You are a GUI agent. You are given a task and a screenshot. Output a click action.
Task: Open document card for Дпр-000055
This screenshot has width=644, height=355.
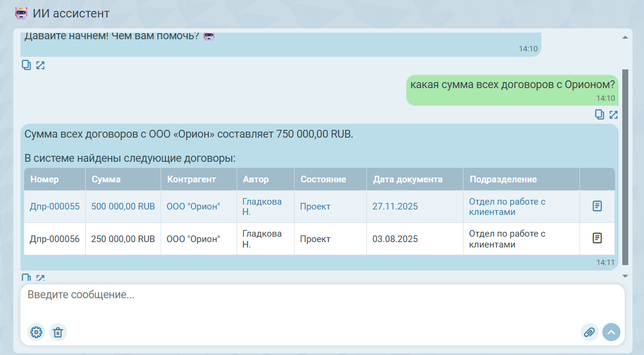pyautogui.click(x=597, y=206)
